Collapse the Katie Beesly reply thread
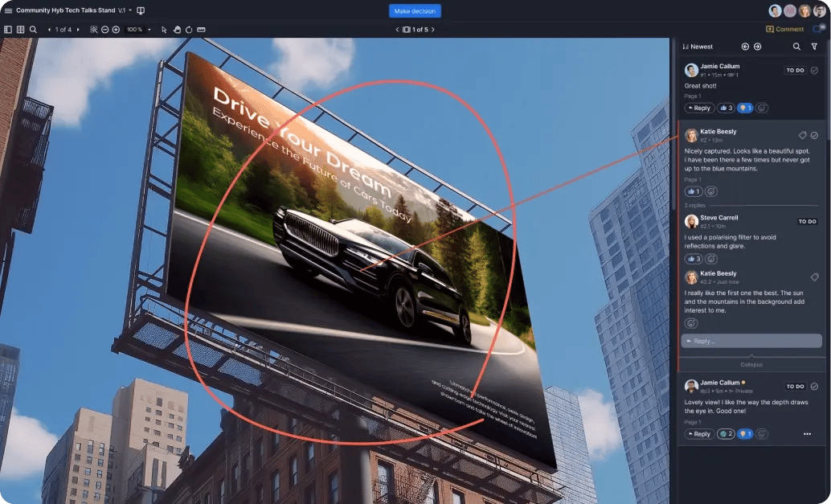831x504 pixels. coord(751,364)
